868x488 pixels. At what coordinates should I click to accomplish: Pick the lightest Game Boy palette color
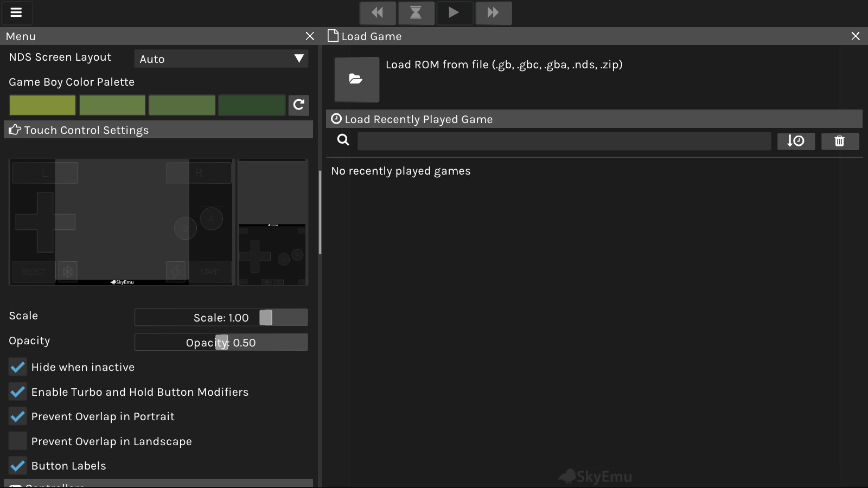42,105
